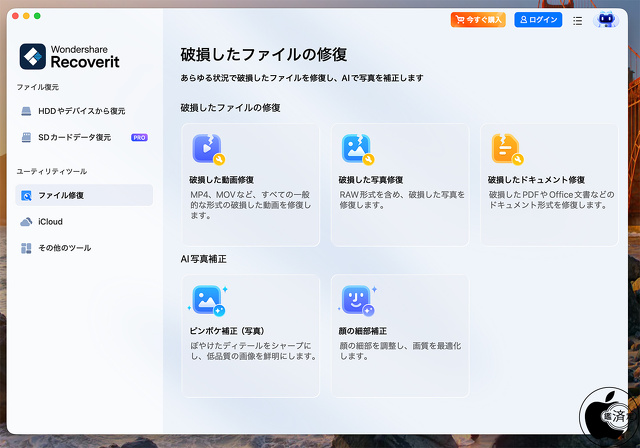
Task: Open SDカードデータ復元 in sidebar
Action: pyautogui.click(x=84, y=138)
